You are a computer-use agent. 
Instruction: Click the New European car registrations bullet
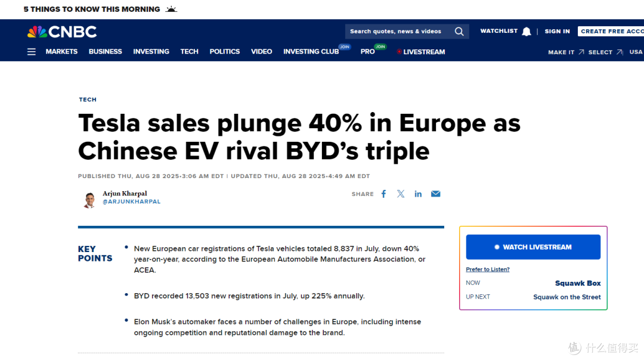[x=280, y=259]
